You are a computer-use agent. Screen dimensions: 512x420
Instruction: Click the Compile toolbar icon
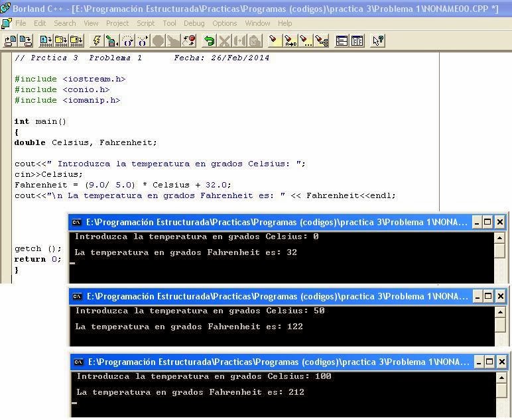click(x=46, y=41)
